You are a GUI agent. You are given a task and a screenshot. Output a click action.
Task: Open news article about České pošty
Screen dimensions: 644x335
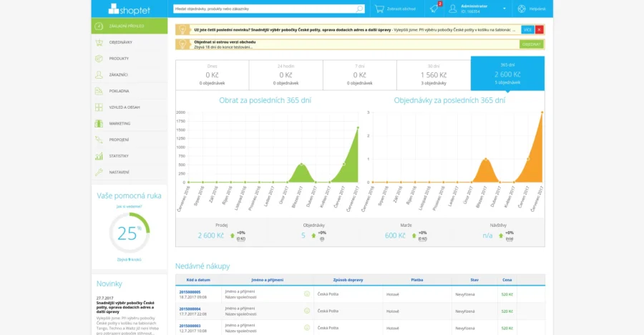[125, 307]
